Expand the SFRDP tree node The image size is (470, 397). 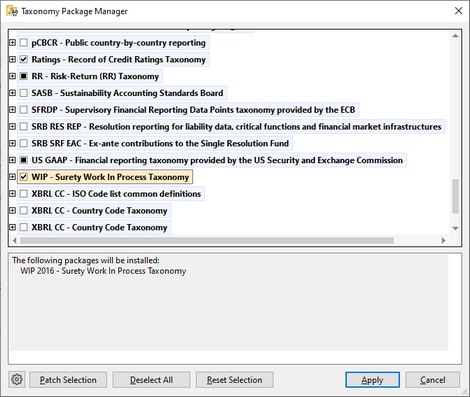point(12,110)
